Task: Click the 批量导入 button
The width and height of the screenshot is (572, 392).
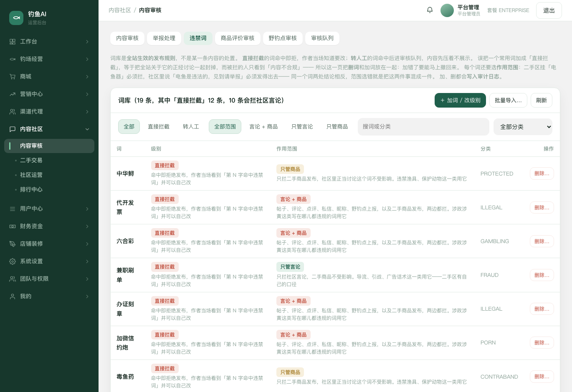Action: click(508, 101)
